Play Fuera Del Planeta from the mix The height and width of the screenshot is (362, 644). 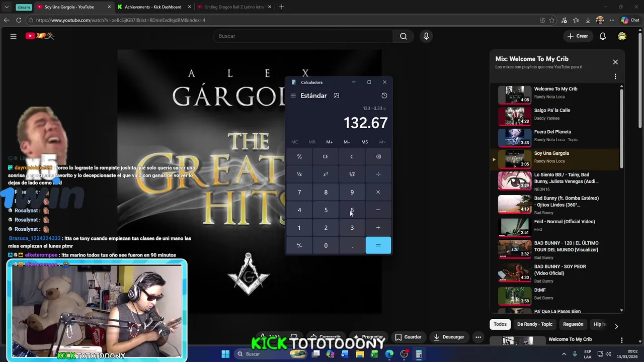[x=556, y=137]
